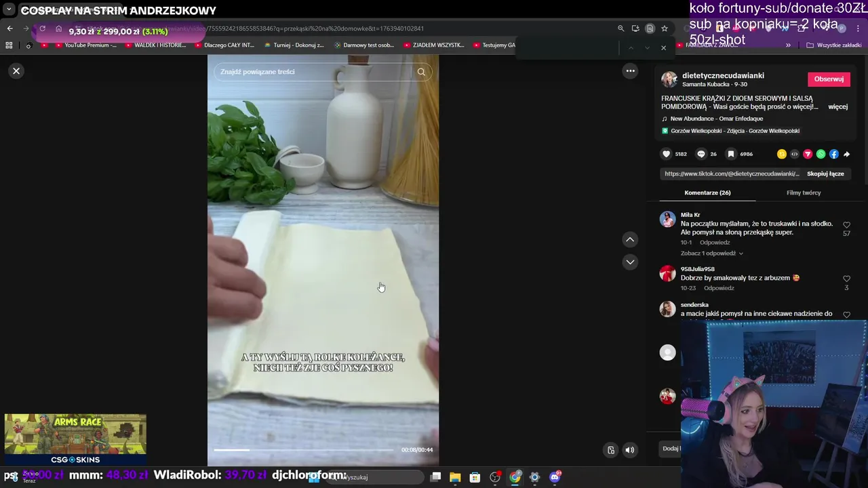This screenshot has width=868, height=488.
Task: Bookmark this page with star icon
Action: [x=665, y=28]
